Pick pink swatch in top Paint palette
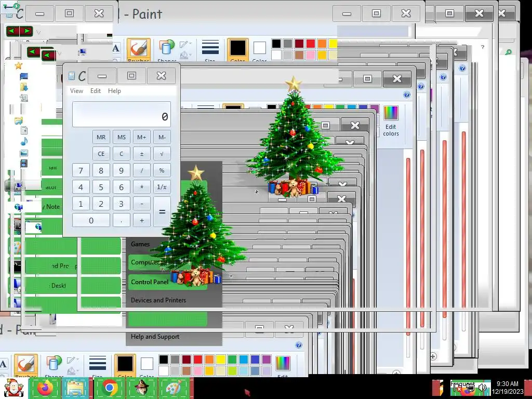 tap(311, 55)
